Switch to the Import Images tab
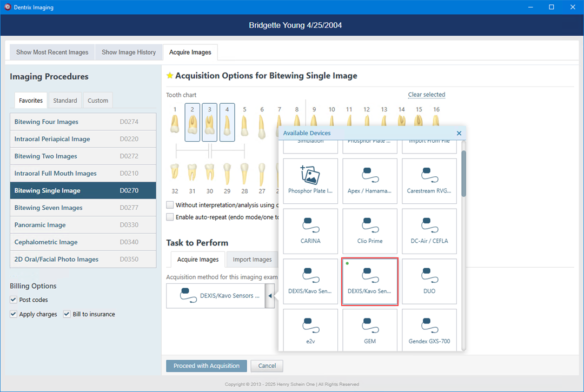584x392 pixels. click(252, 259)
